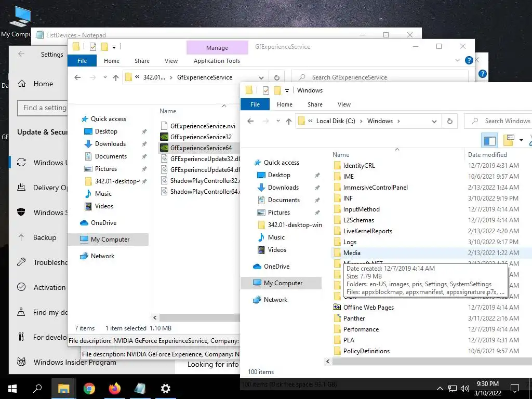The image size is (532, 399).
Task: Go up one folder in Windows window
Action: [x=289, y=121]
